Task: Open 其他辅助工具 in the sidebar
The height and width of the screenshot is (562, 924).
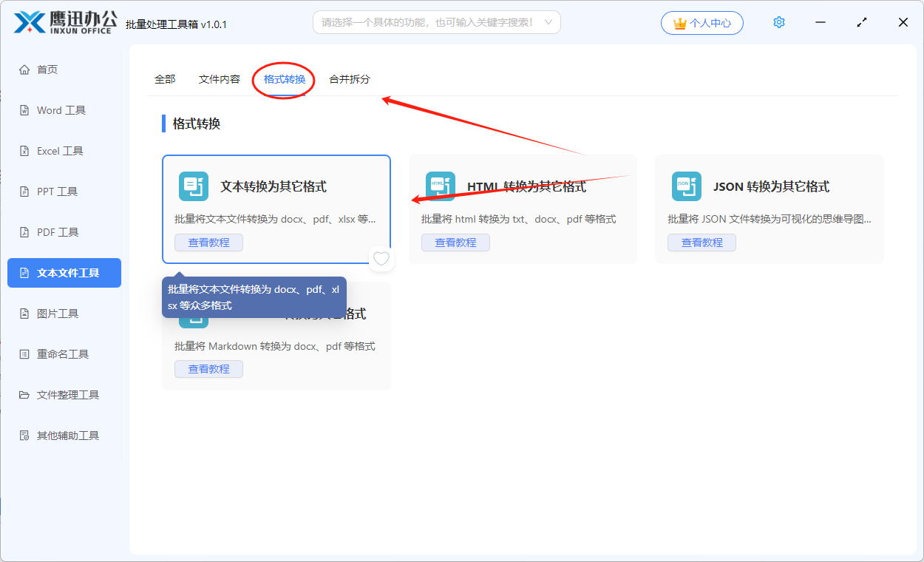Action: (x=64, y=436)
